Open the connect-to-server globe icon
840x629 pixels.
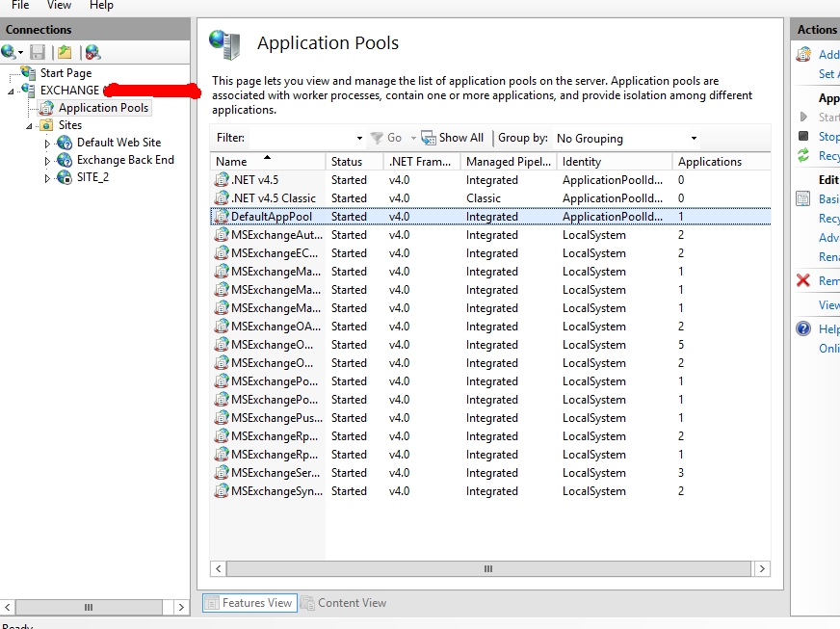[x=9, y=52]
